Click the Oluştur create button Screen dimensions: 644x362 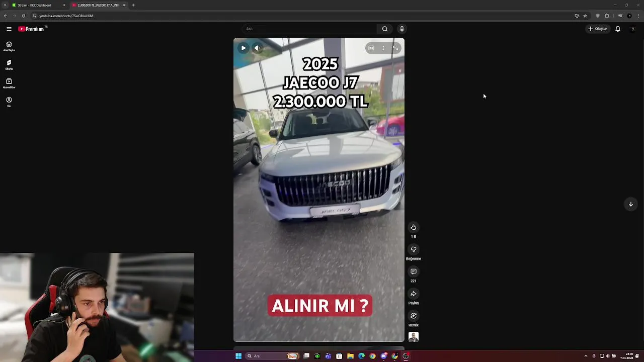(598, 29)
